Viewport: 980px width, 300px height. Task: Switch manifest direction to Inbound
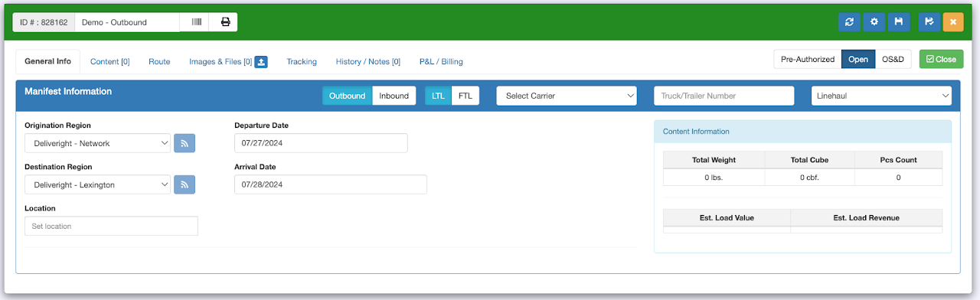tap(394, 96)
